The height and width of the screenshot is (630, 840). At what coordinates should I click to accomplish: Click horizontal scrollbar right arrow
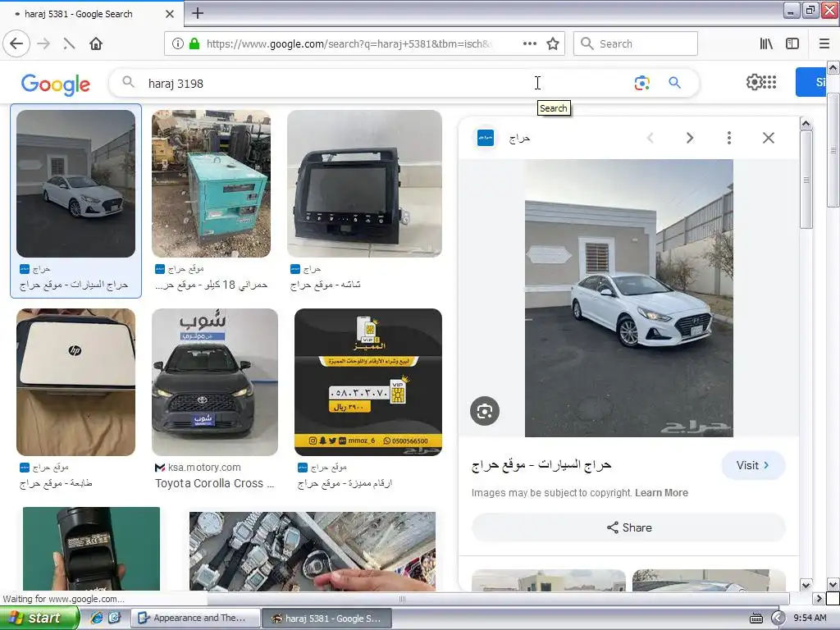pyautogui.click(x=819, y=598)
